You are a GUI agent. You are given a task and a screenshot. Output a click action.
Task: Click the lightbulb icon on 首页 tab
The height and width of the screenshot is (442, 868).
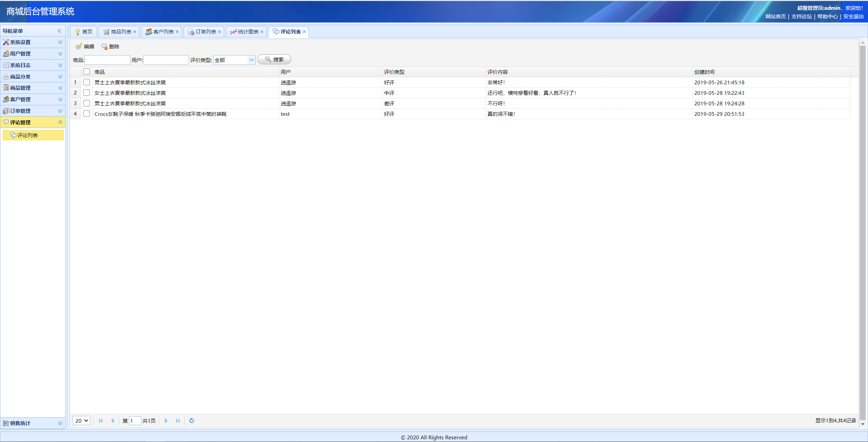pyautogui.click(x=78, y=31)
